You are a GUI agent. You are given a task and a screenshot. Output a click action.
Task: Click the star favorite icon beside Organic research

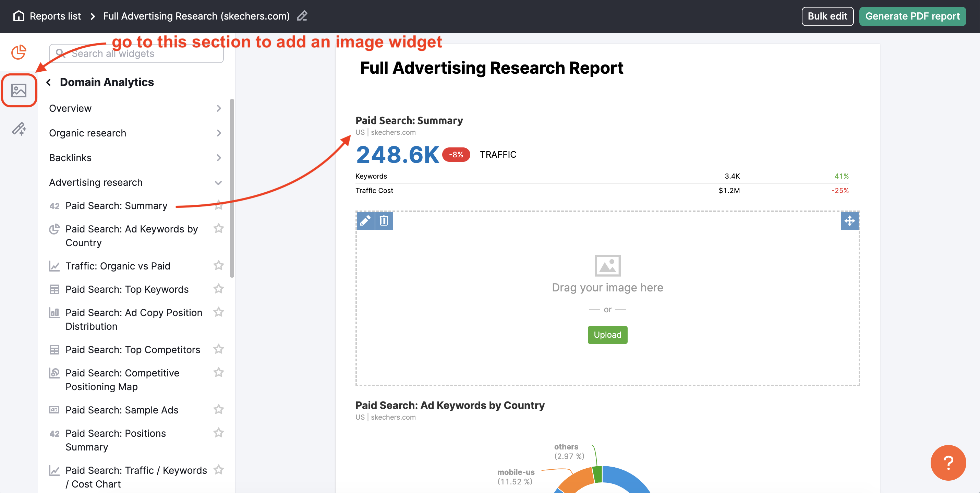coord(218,132)
